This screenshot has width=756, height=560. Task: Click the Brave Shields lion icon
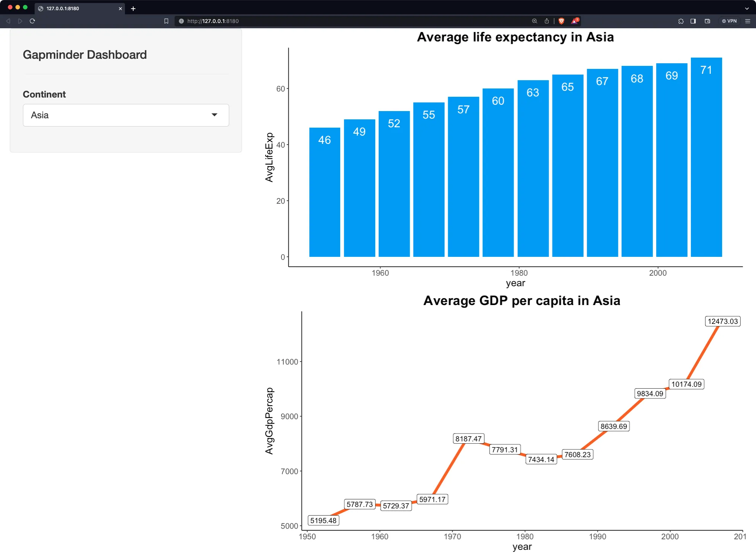(x=561, y=21)
